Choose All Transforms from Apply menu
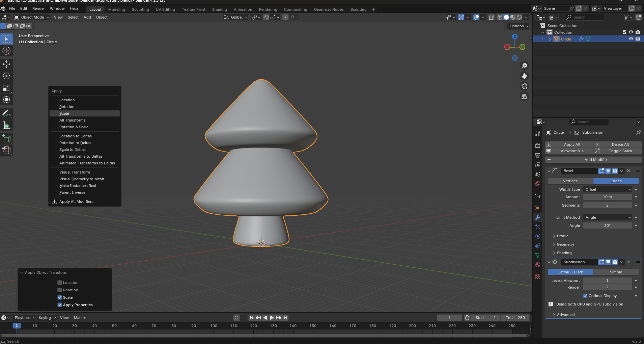This screenshot has width=644, height=344. click(73, 120)
